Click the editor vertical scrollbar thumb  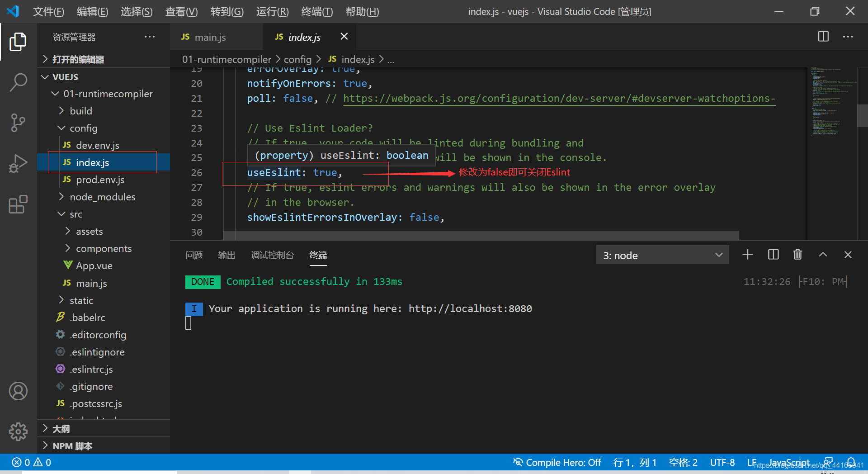coord(862,116)
